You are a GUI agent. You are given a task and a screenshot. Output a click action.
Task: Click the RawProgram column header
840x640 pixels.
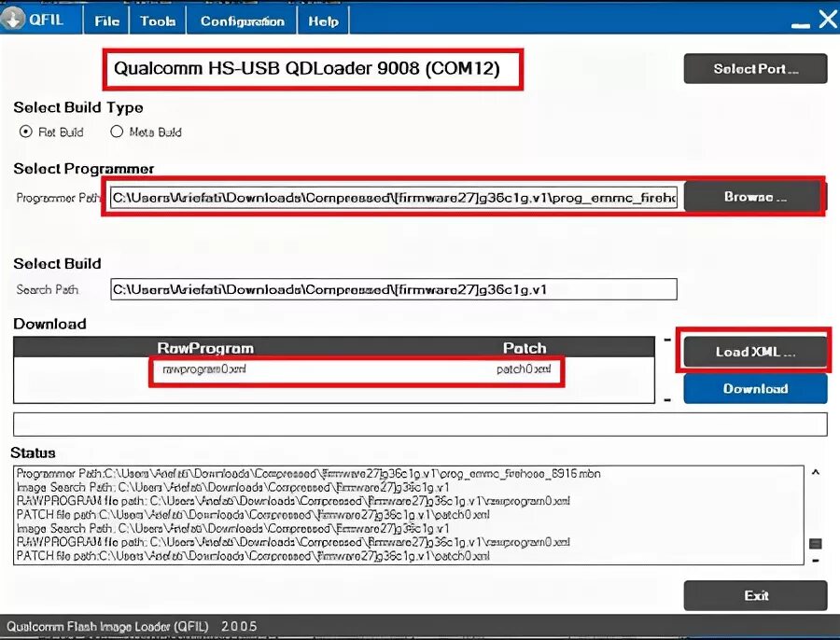pyautogui.click(x=205, y=348)
